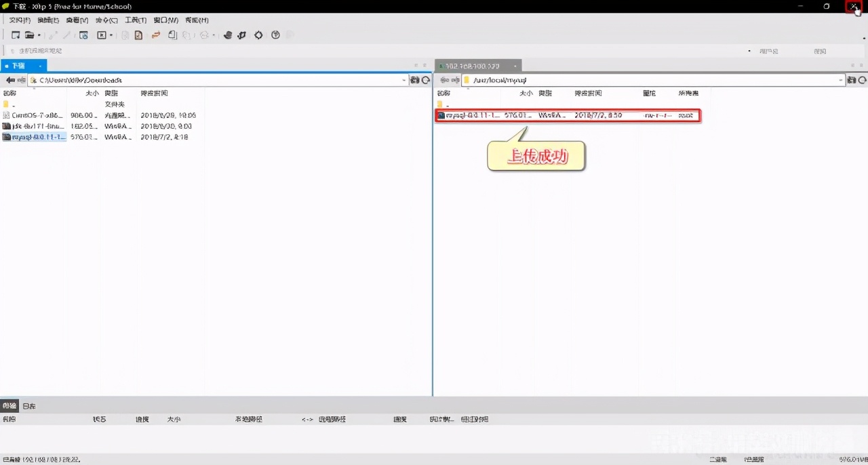Click the black hat toolbar icon
Screen dimensions: 868x465
228,35
